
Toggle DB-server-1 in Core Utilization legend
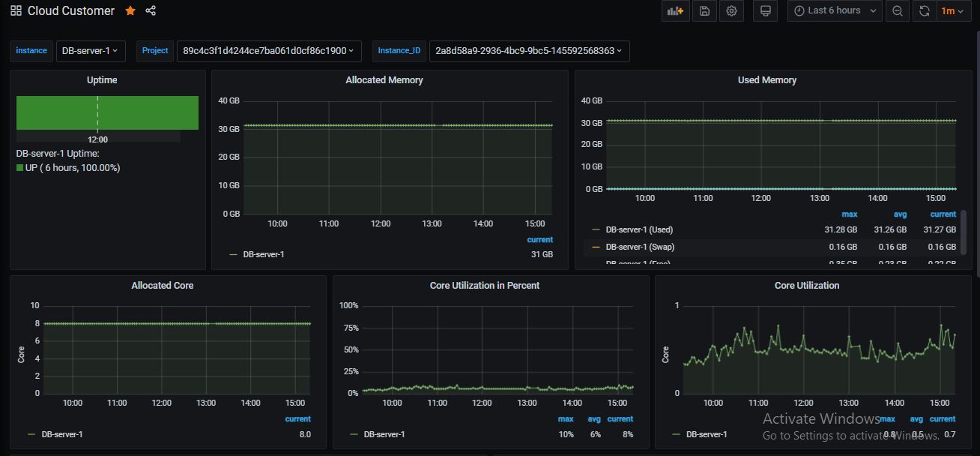click(x=707, y=434)
